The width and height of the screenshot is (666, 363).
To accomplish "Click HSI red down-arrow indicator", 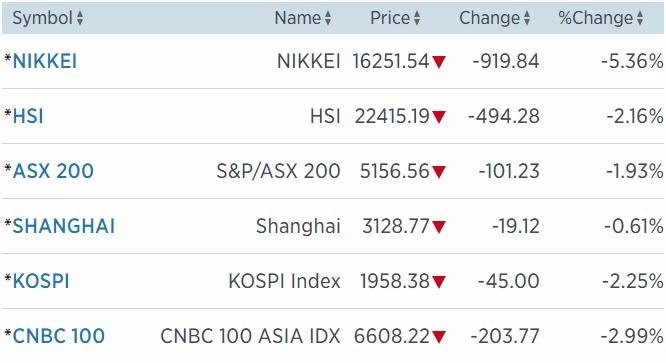I will point(439,117).
